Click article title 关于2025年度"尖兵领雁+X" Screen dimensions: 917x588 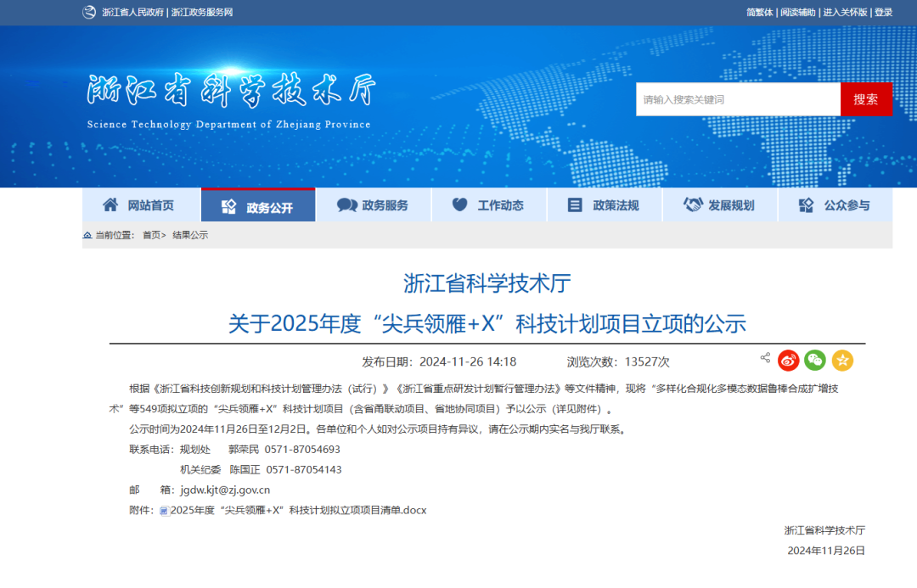pos(487,323)
